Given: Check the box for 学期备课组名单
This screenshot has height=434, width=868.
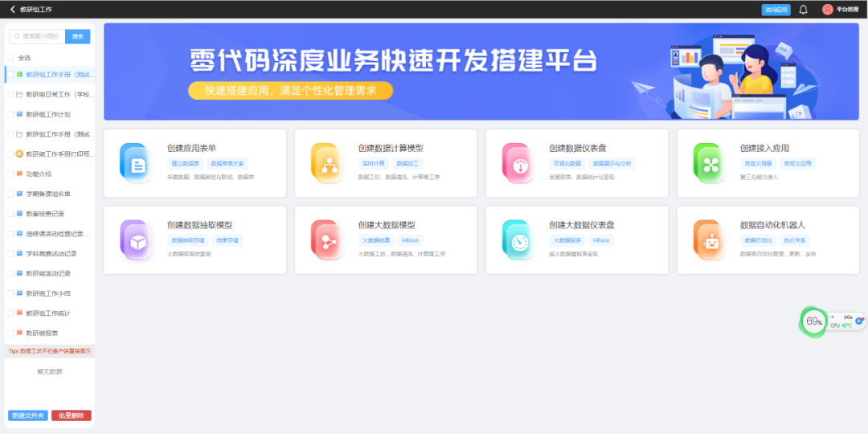Looking at the screenshot, I should pos(10,194).
